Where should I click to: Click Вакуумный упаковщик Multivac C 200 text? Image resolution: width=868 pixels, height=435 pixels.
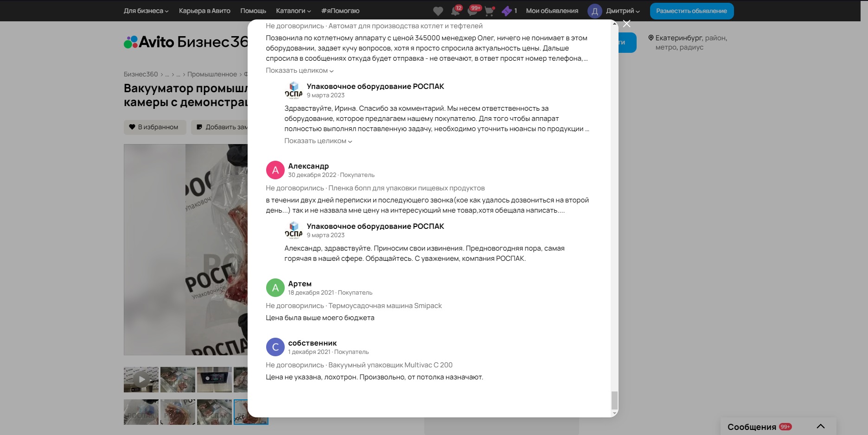(x=390, y=365)
